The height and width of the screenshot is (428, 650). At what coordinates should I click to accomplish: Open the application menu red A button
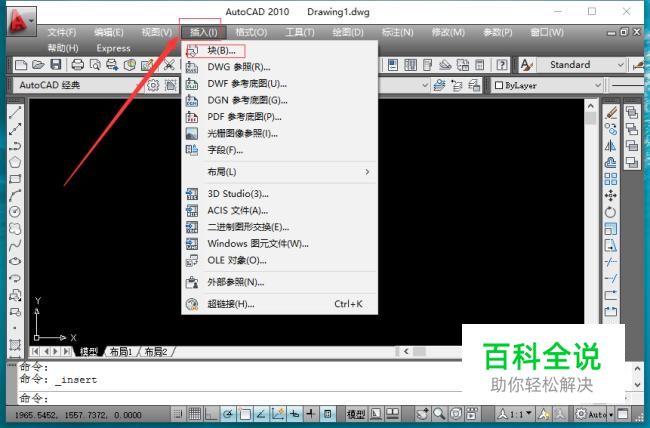tap(21, 21)
